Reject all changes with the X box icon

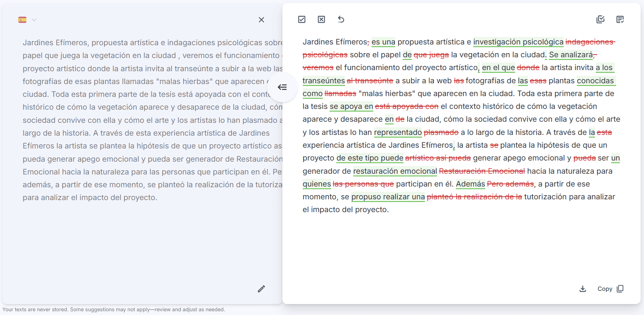(x=321, y=20)
